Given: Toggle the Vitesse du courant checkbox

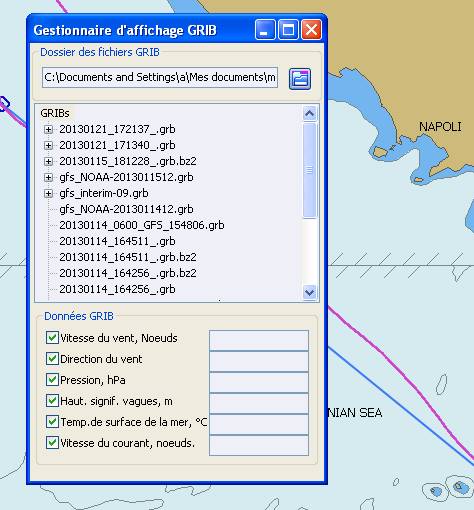Looking at the screenshot, I should (x=52, y=442).
